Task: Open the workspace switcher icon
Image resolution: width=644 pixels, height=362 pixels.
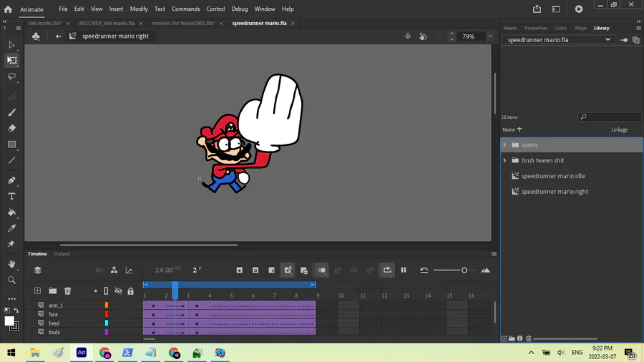Action: click(556, 9)
